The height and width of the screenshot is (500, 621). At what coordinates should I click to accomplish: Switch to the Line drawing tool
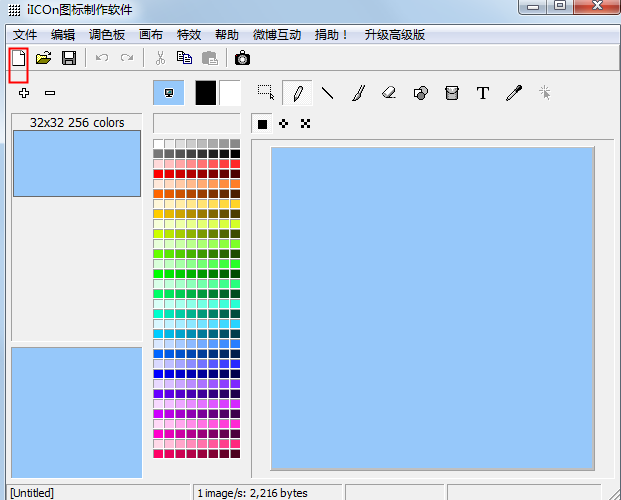tap(327, 93)
